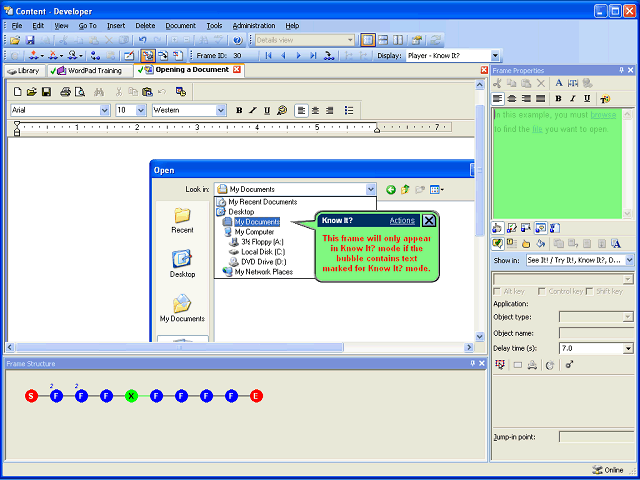Toggle right alignment in Frame Properties
Screen dimensions: 640x480
527,99
